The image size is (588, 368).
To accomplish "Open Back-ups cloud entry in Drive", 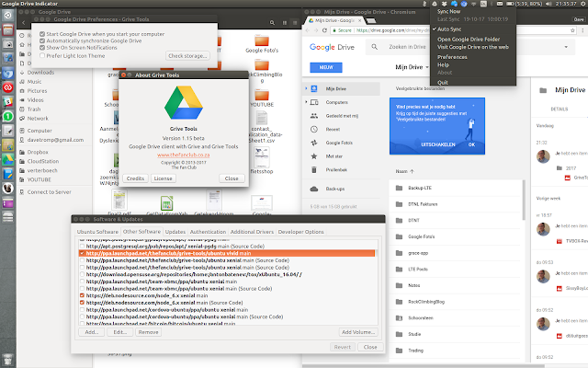I will tap(334, 189).
